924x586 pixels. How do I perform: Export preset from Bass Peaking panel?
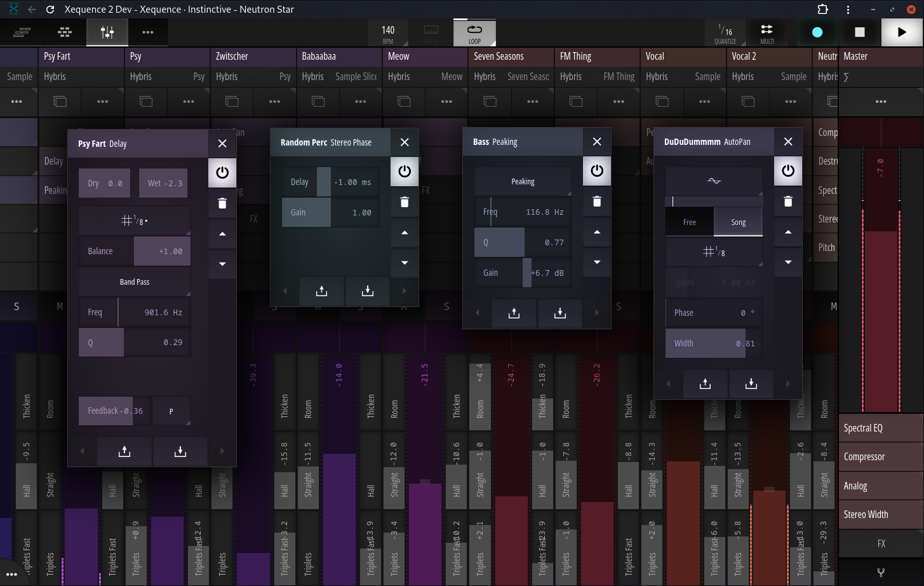click(514, 313)
